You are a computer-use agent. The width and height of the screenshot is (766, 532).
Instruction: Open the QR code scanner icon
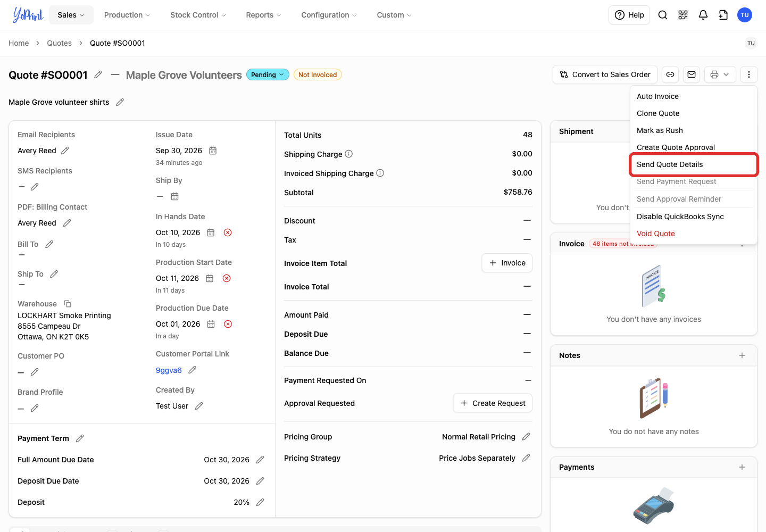[x=683, y=15]
